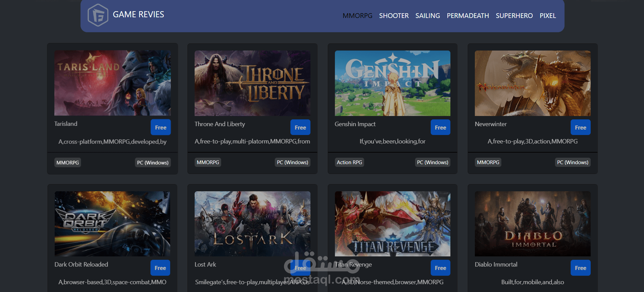Click the Game Revies hexagon logo icon
This screenshot has height=292, width=644.
click(98, 15)
